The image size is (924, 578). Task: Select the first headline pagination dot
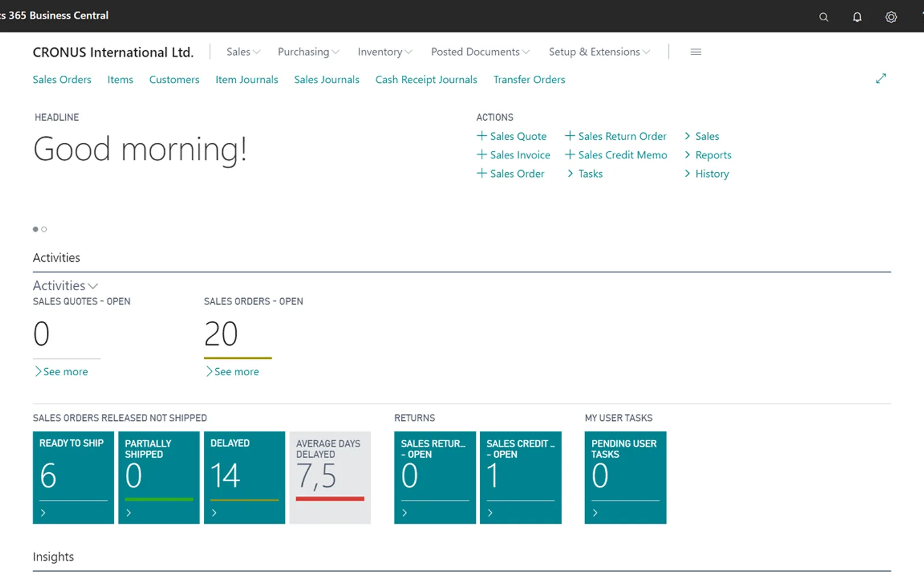tap(35, 229)
